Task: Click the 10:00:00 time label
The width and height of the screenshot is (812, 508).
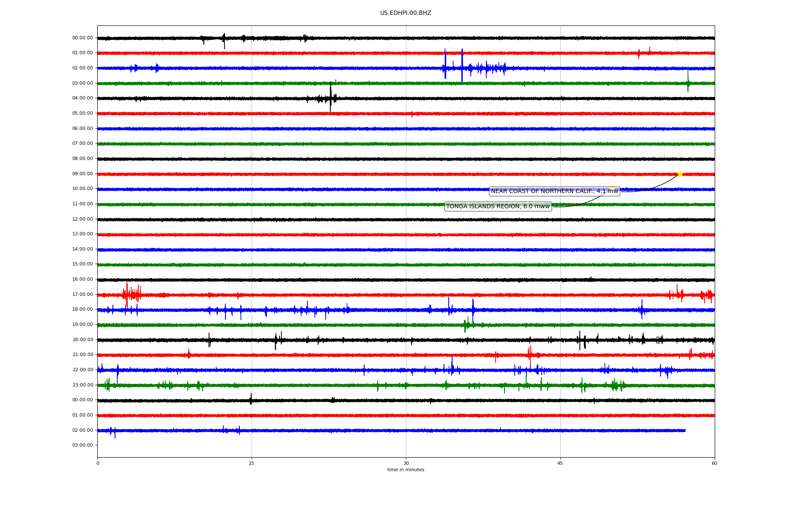Action: 82,189
